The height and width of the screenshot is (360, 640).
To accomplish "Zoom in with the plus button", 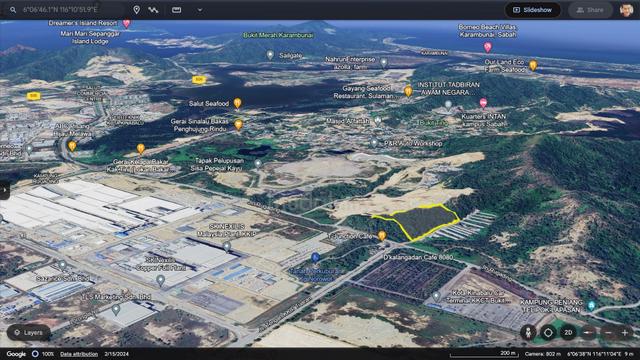I will click(624, 333).
